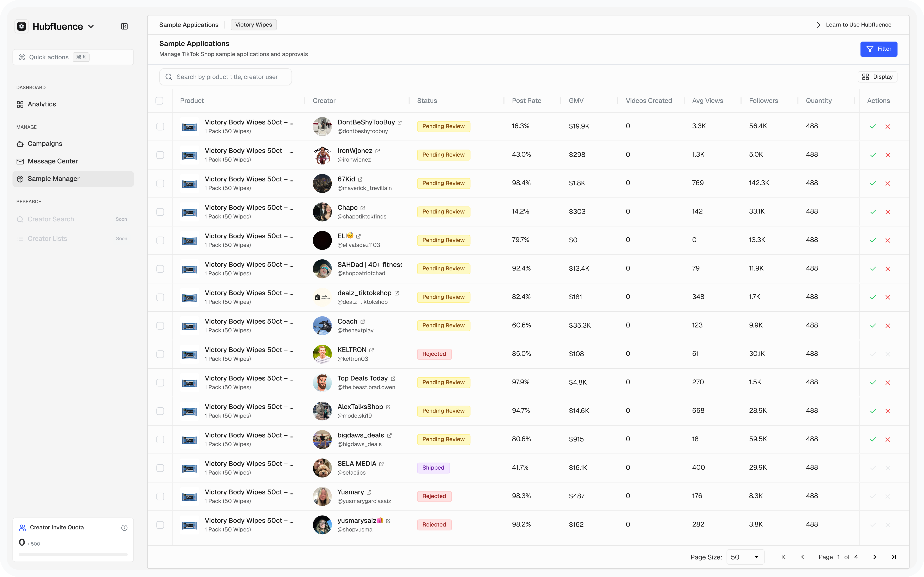Open Top Deals Today's external link icon

393,379
